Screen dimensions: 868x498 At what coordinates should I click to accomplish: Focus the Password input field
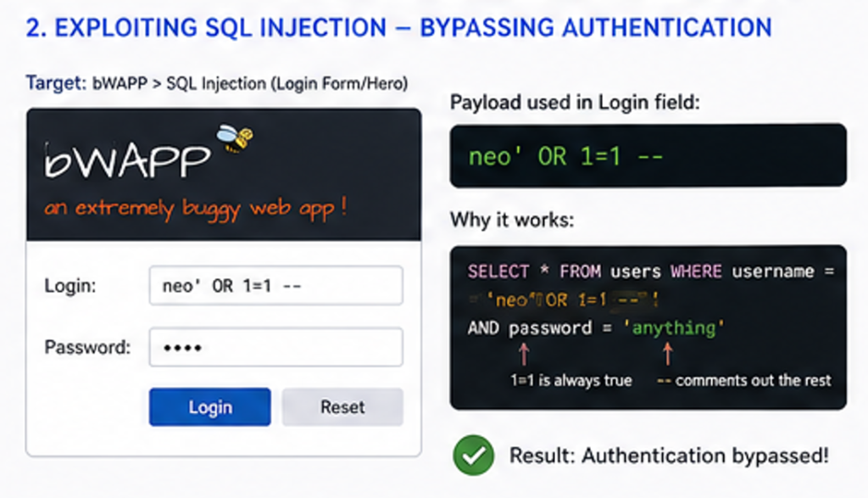coord(275,347)
